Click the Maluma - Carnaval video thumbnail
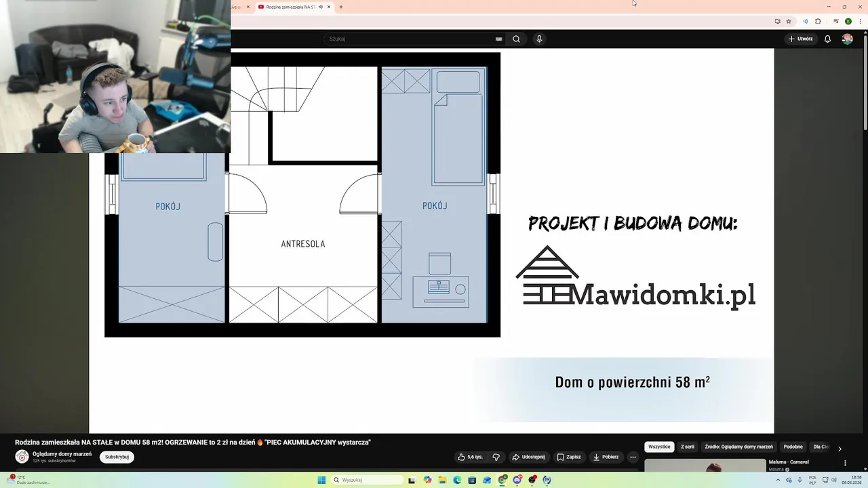Viewport: 868px width, 488px height. [x=705, y=465]
